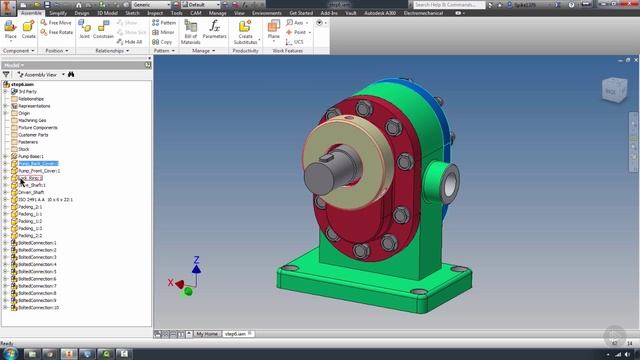Click the Inventor taskbar icon
The image size is (640, 360).
point(69,353)
